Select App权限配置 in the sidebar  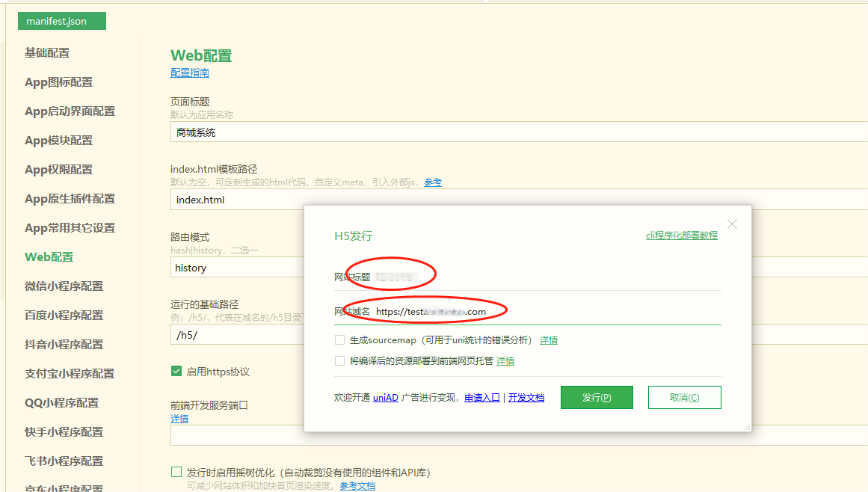[58, 170]
